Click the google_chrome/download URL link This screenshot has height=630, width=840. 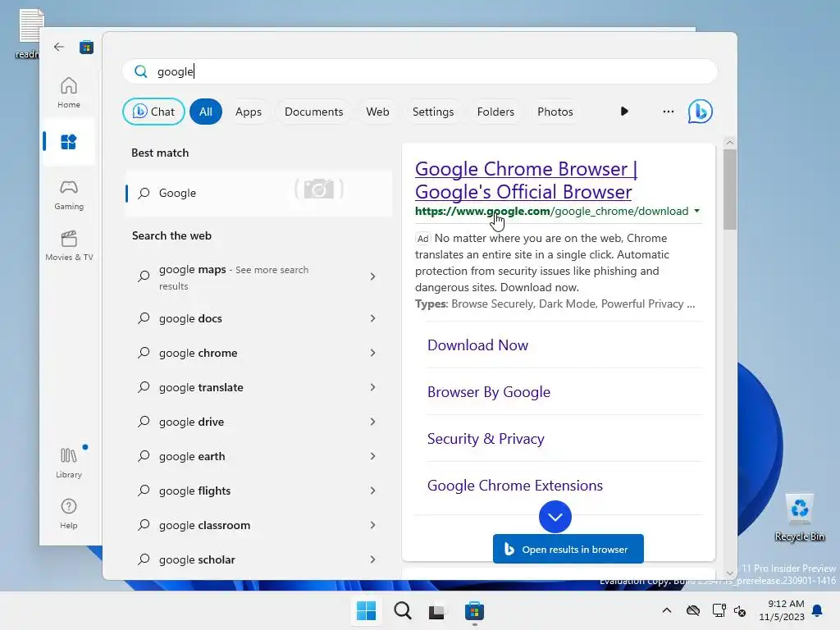[x=552, y=211]
